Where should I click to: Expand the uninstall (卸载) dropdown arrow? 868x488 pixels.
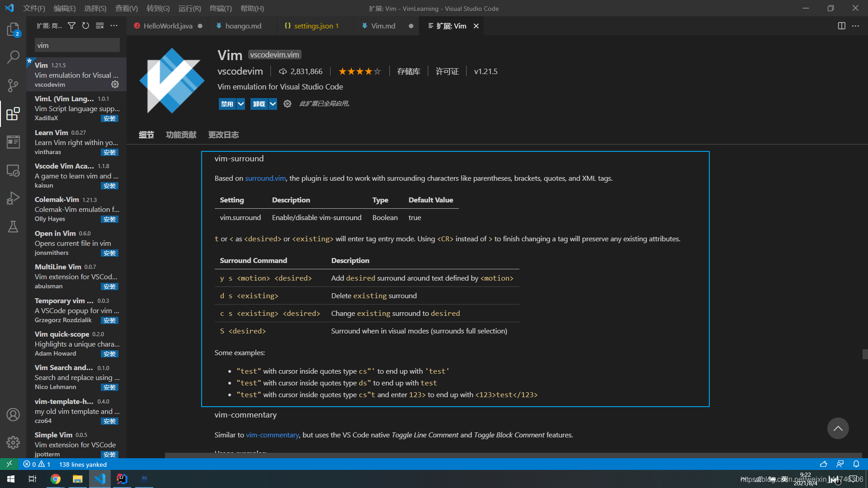(273, 104)
